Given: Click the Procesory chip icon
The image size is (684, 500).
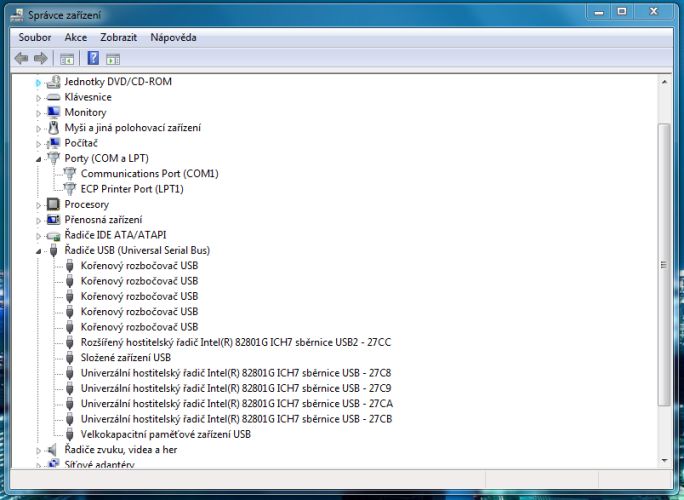Looking at the screenshot, I should pos(53,204).
